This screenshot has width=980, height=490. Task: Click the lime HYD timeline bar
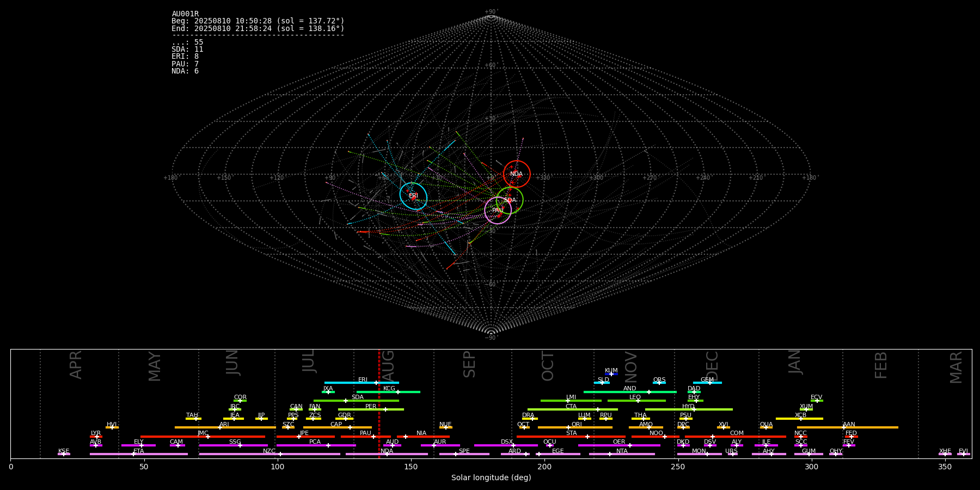click(689, 409)
